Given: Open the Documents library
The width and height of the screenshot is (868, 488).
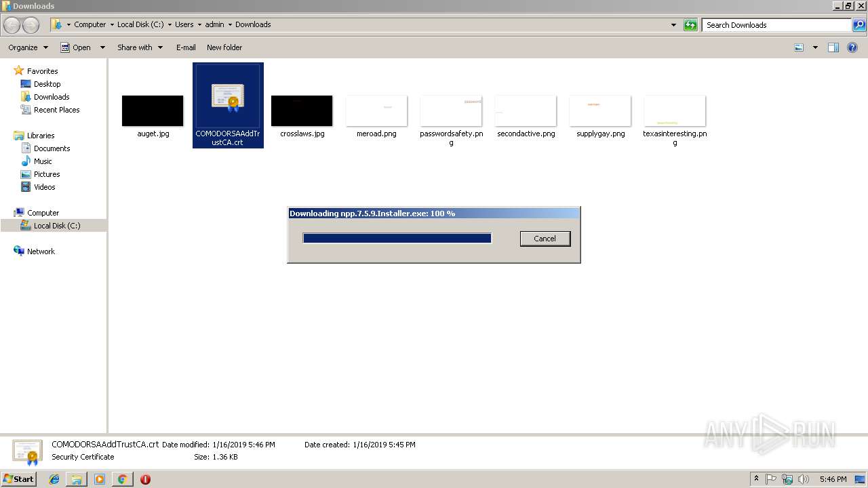Looking at the screenshot, I should click(52, 148).
